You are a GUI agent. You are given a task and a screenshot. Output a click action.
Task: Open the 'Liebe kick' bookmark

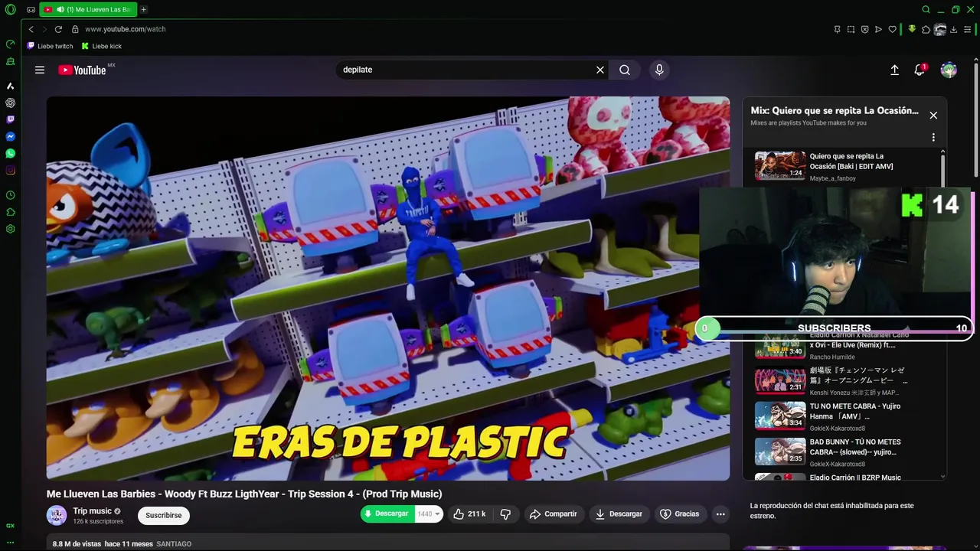point(102,46)
